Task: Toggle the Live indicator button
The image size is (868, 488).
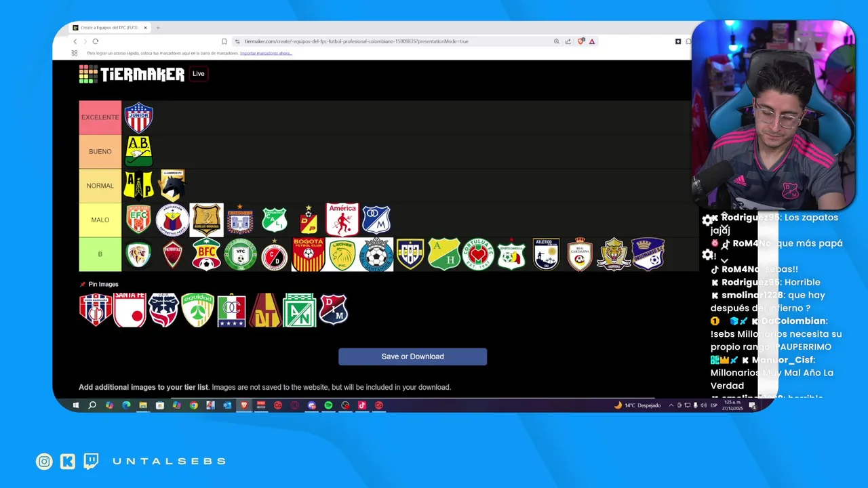Action: tap(198, 74)
